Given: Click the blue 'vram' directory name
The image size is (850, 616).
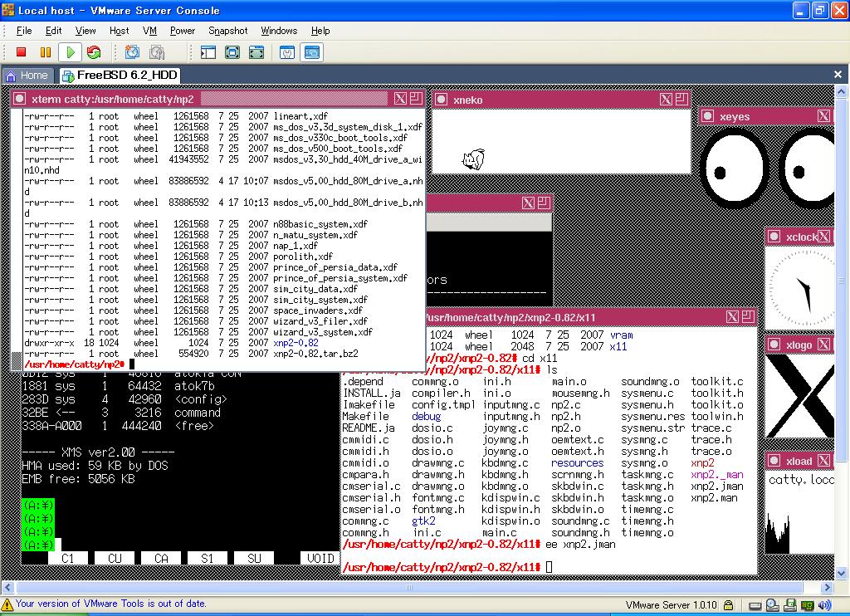Looking at the screenshot, I should pyautogui.click(x=621, y=335).
